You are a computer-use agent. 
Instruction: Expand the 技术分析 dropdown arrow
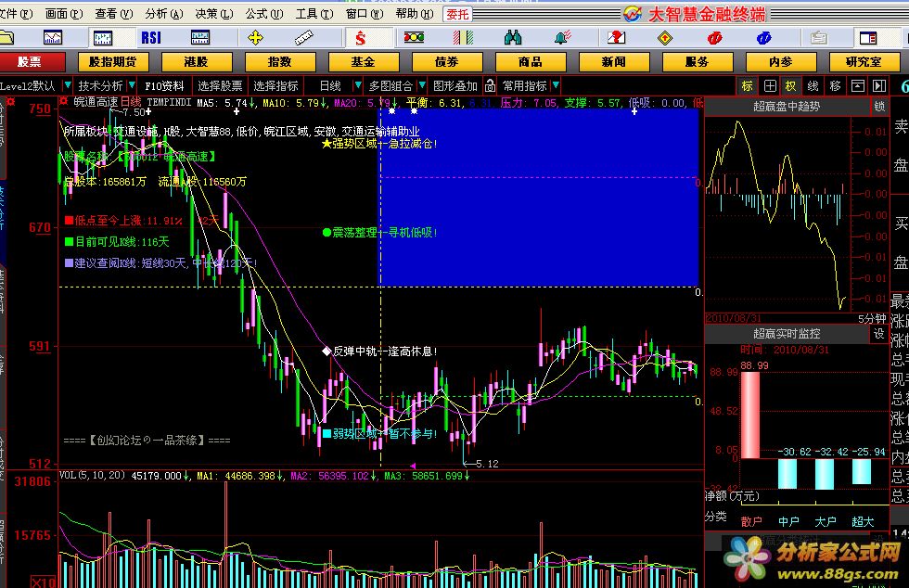[x=132, y=86]
